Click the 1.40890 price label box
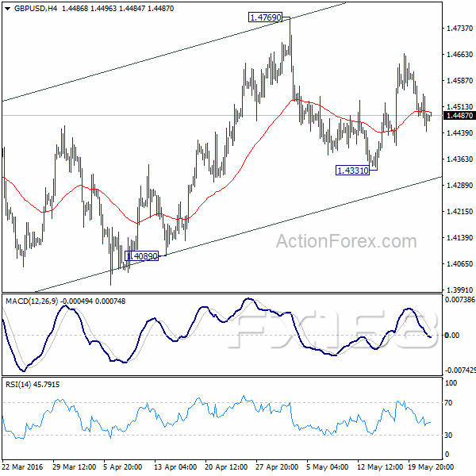 [x=140, y=256]
